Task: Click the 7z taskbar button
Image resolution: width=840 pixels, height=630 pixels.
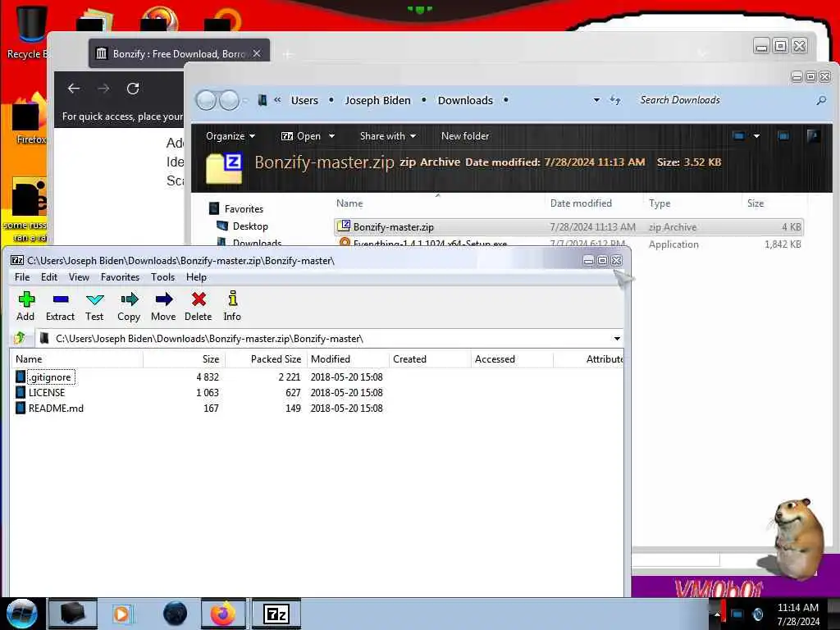Action: (276, 614)
